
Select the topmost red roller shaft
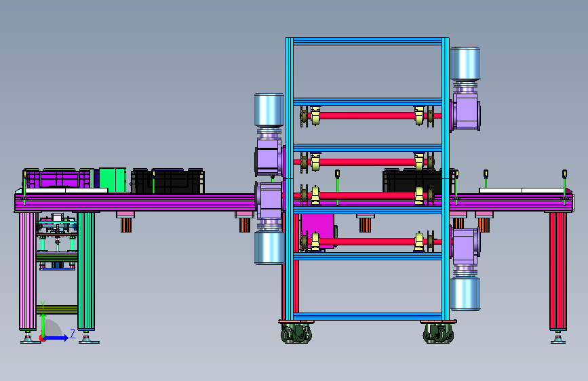coord(367,116)
